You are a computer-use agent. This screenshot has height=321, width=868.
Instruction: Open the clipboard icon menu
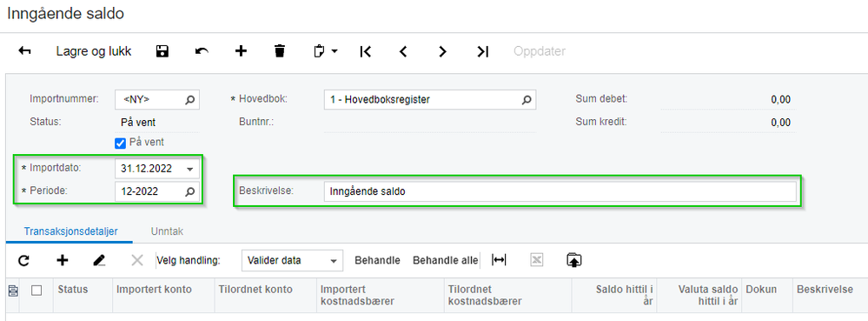(x=325, y=51)
